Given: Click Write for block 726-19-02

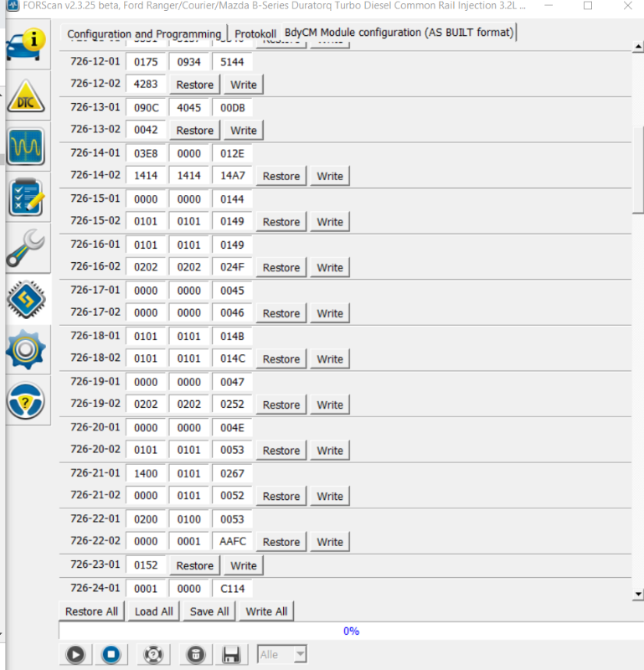Looking at the screenshot, I should 330,405.
